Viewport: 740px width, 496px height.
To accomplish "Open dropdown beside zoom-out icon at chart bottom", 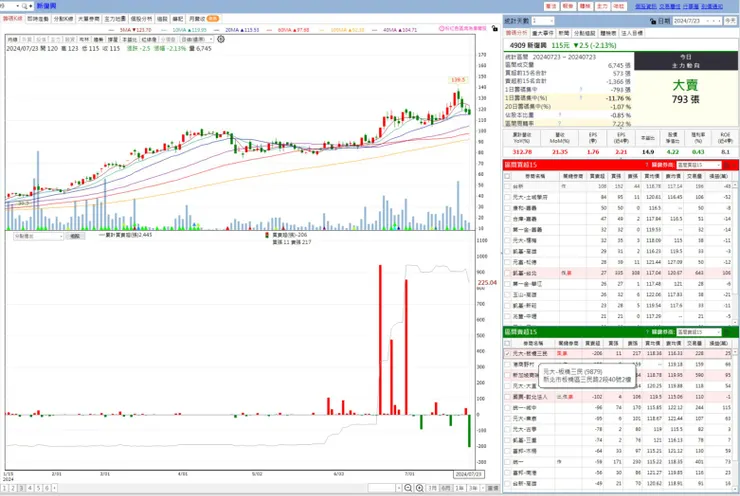I will point(399,488).
